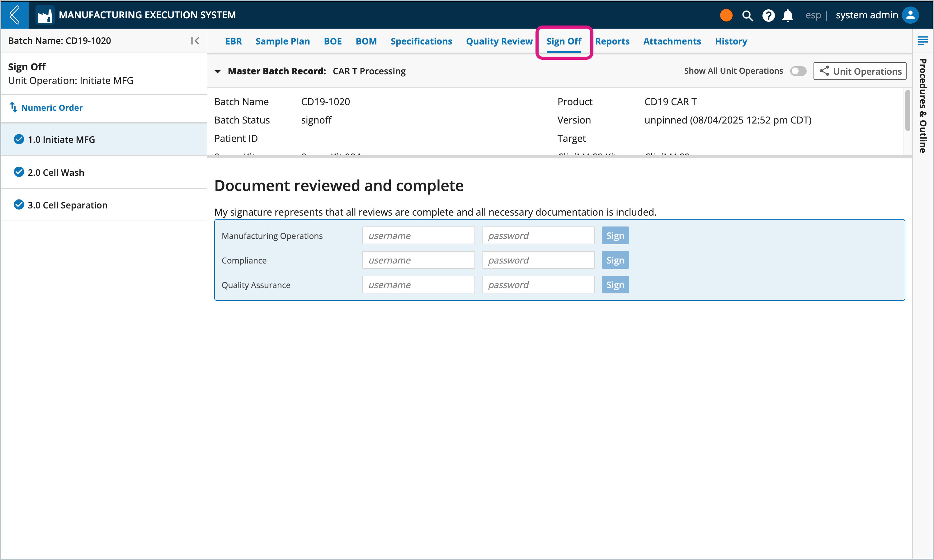934x560 pixels.
Task: Click the Document reviewed and complete heading
Action: pyautogui.click(x=339, y=186)
